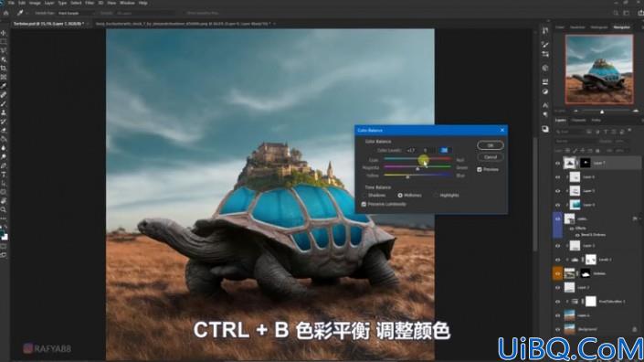This screenshot has width=644, height=362.
Task: Select the Clone Stamp tool
Action: [x=4, y=112]
